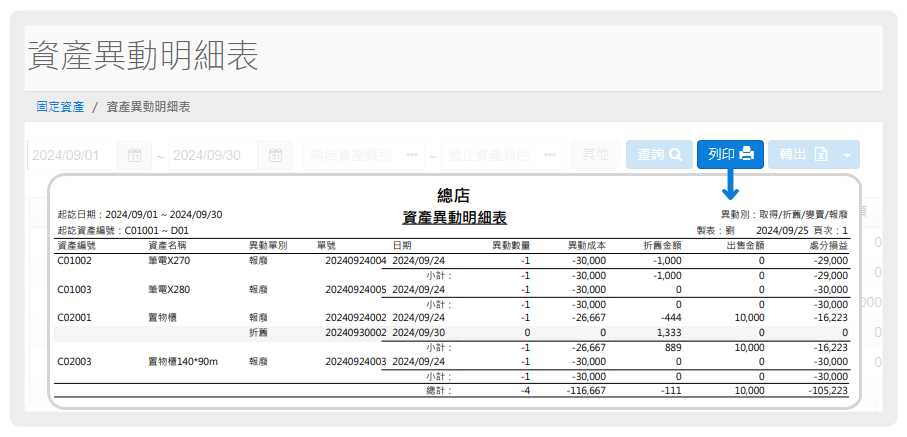This screenshot has height=437, width=907.
Task: Click document number 20240924002
Action: pyautogui.click(x=355, y=318)
